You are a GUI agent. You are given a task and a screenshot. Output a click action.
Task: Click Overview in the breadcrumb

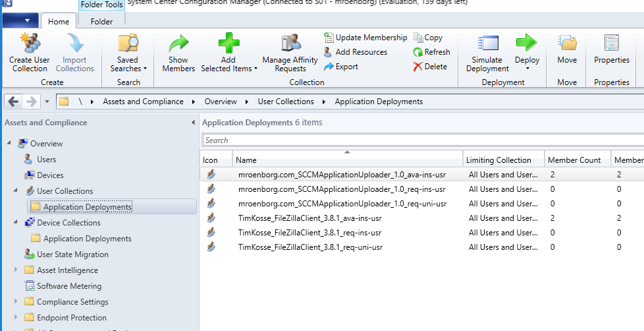click(x=221, y=102)
